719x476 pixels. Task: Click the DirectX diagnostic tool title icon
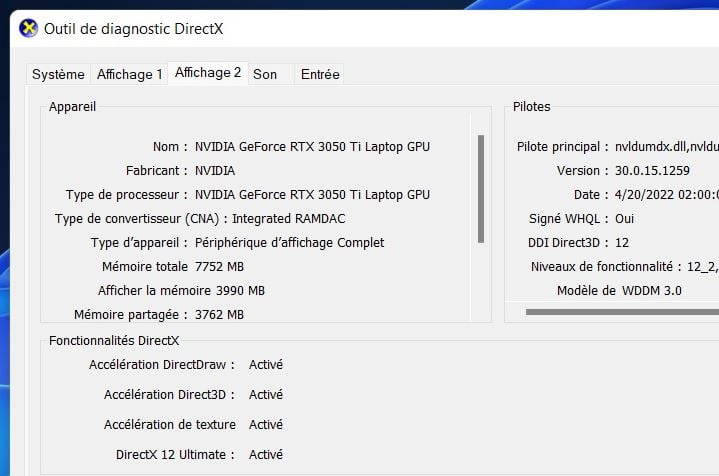(28, 28)
